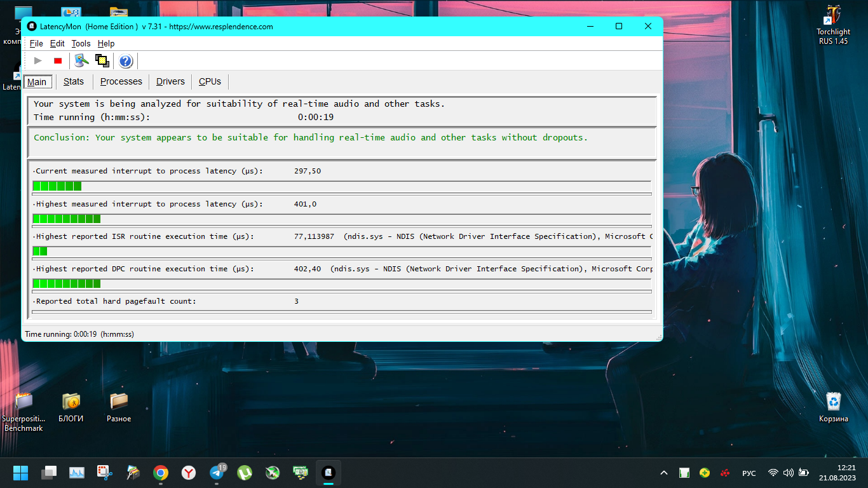Select the Корзина recycle bin desktop icon

click(834, 407)
